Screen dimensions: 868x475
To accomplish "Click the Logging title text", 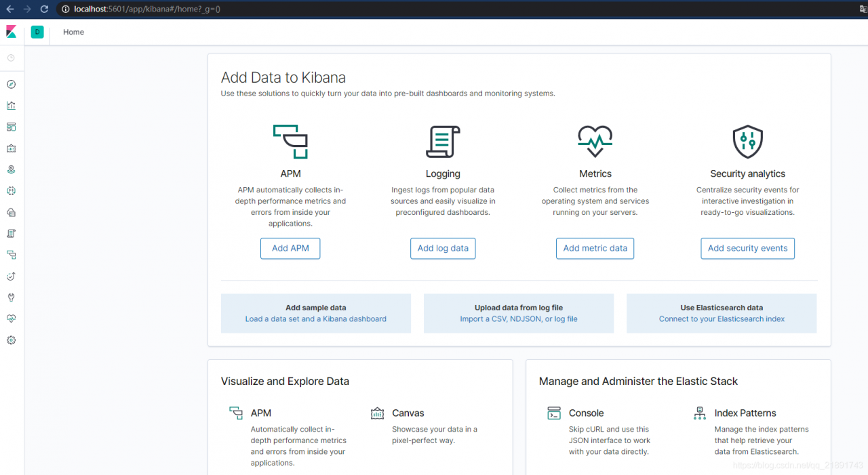I will click(443, 174).
